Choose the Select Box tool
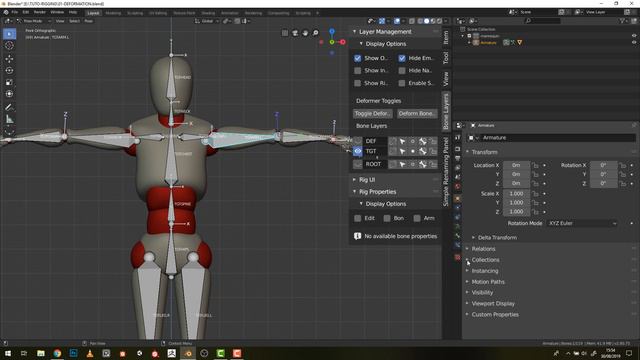 point(9,33)
